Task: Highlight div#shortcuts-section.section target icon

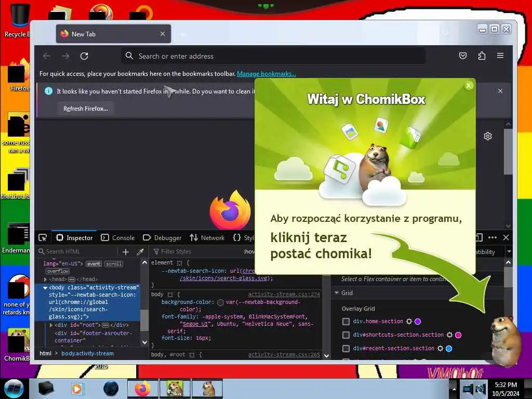Action: (x=449, y=335)
